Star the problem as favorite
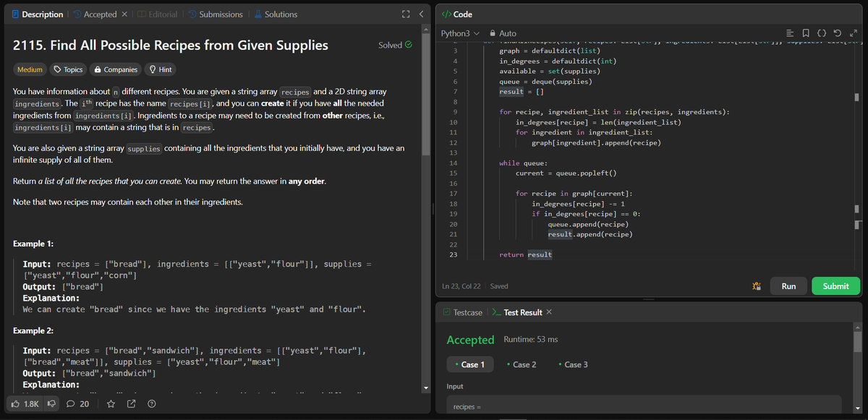The height and width of the screenshot is (420, 868). click(x=111, y=403)
